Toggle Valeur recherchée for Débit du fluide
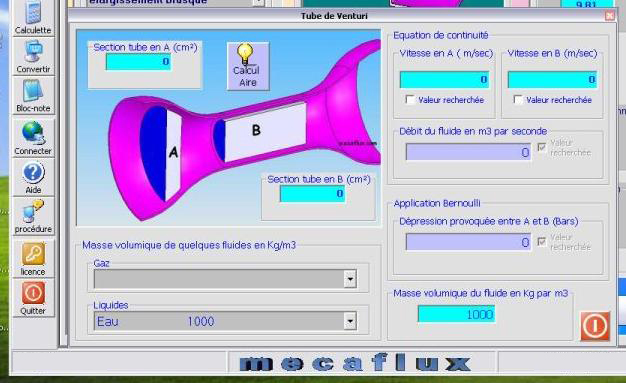 click(x=542, y=147)
